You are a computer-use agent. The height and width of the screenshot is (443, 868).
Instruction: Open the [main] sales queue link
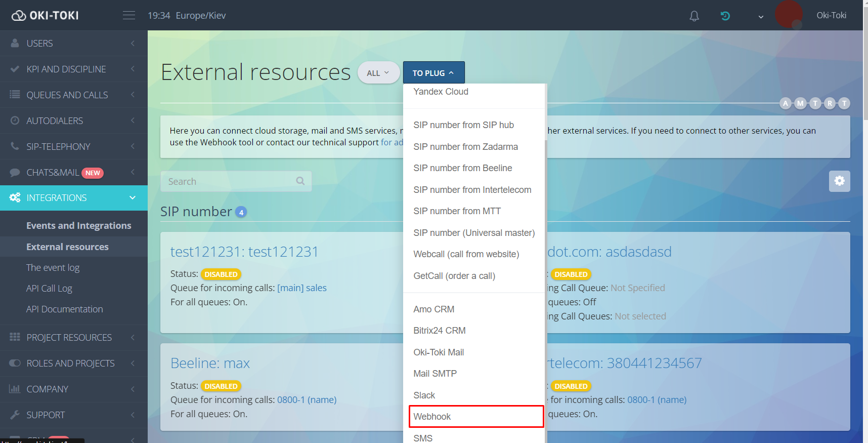[301, 288]
